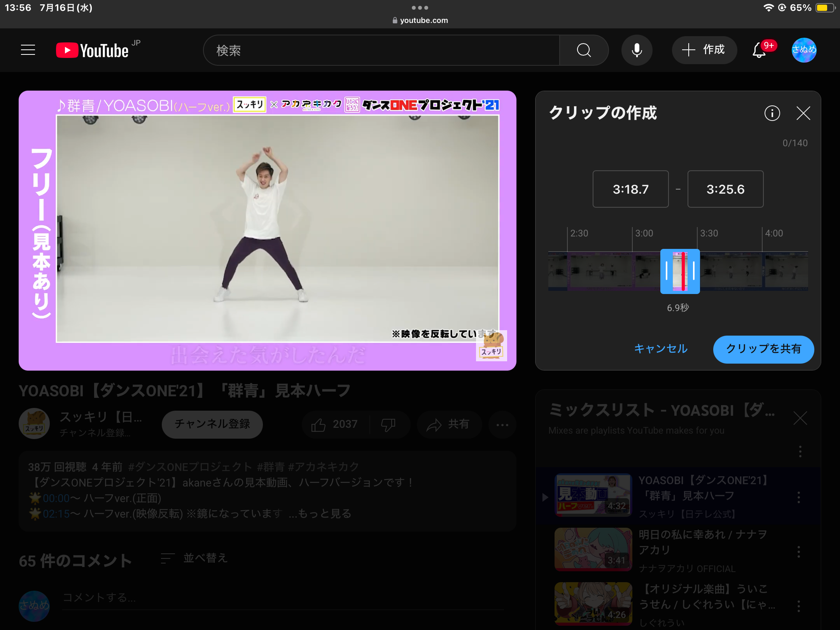Click the clip start time 3:18.7 field

[x=630, y=189]
